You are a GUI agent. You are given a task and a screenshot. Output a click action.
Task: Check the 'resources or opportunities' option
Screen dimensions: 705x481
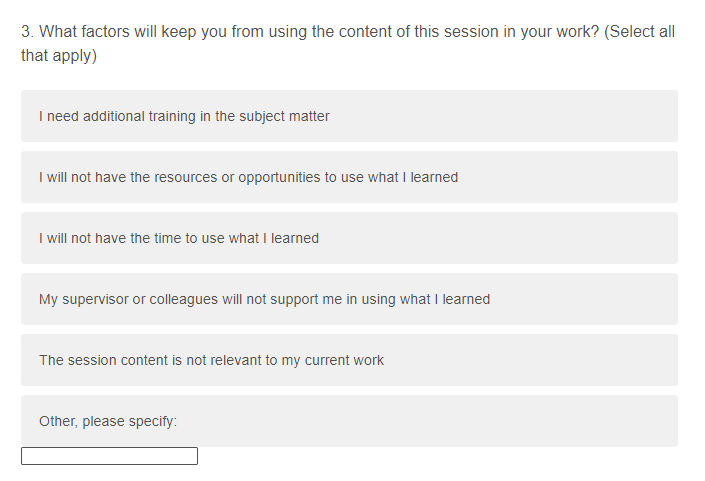[x=349, y=177]
